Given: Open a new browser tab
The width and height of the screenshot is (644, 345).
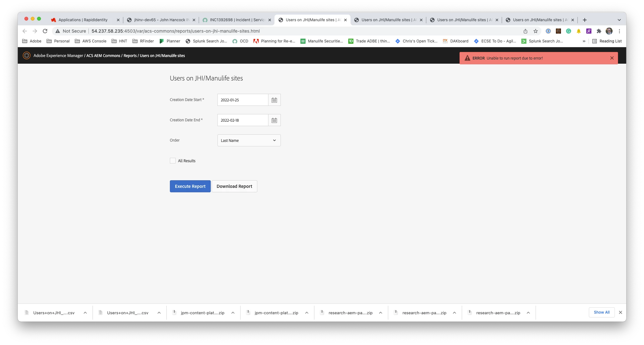Looking at the screenshot, I should tap(585, 20).
